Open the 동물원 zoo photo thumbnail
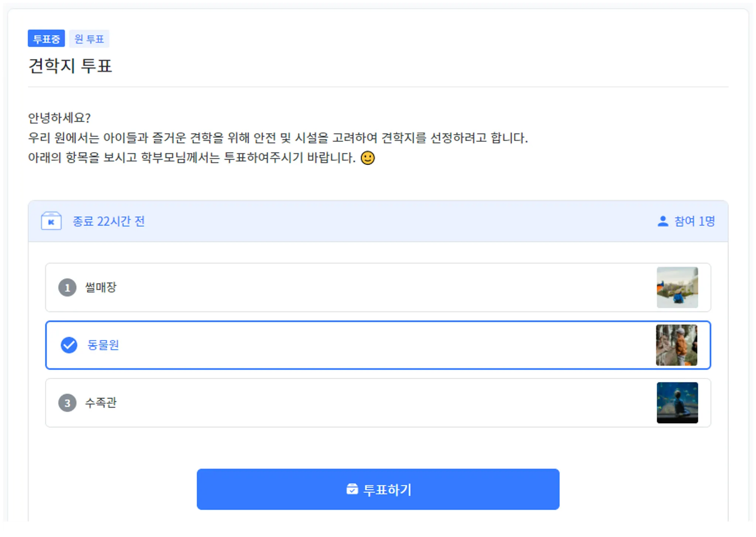The width and height of the screenshot is (756, 537). [676, 345]
